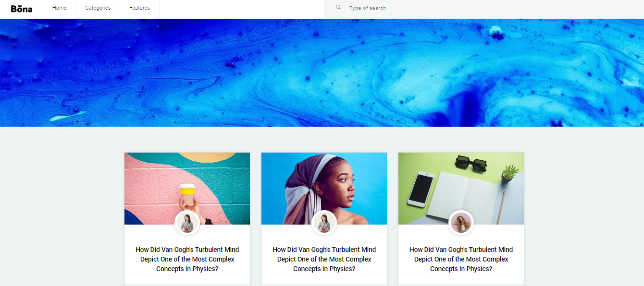Click the blue paint hero banner
The image size is (644, 286).
[322, 72]
